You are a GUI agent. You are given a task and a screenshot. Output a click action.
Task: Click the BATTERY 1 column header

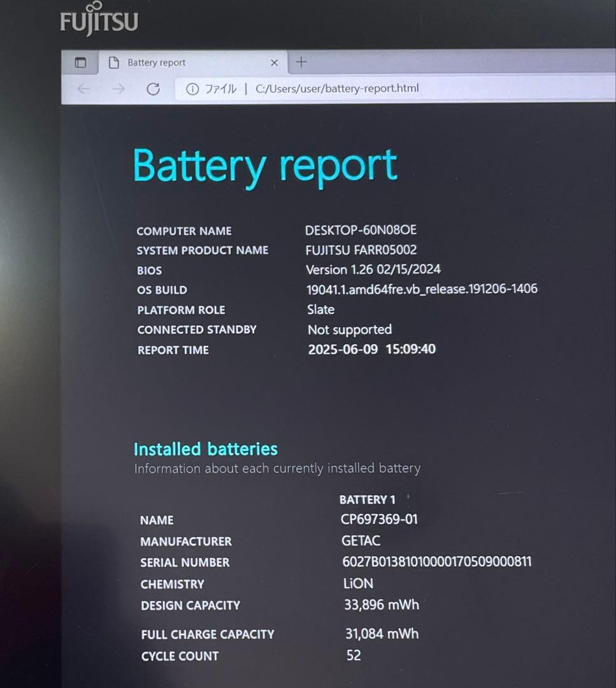tap(367, 500)
